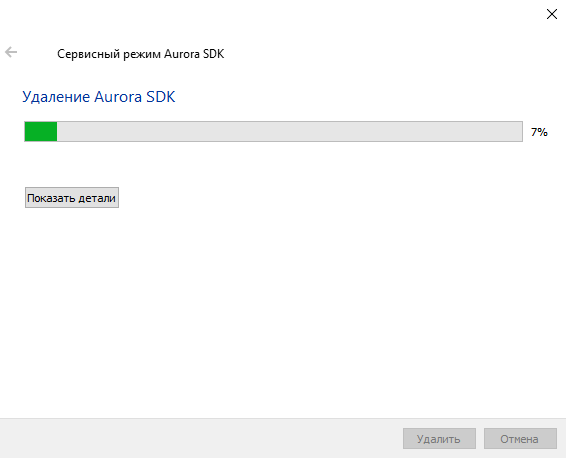Click the title Сервисный режим Aurora SDK

point(140,54)
